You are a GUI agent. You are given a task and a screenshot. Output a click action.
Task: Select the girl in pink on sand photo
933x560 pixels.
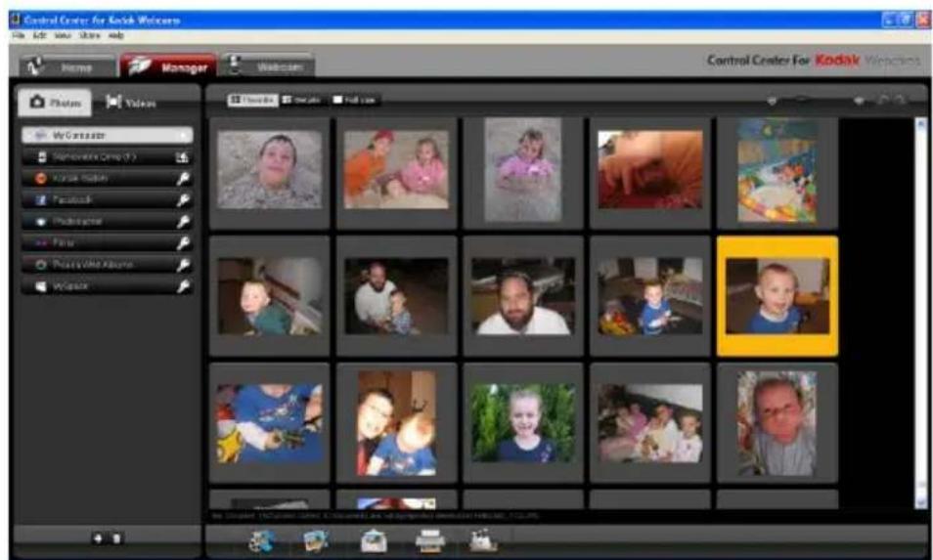[x=523, y=169]
